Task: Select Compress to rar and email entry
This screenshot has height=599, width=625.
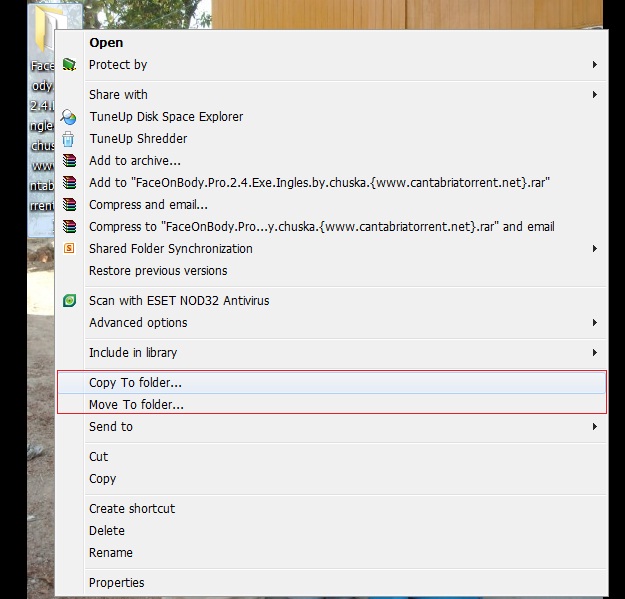Action: (x=332, y=226)
